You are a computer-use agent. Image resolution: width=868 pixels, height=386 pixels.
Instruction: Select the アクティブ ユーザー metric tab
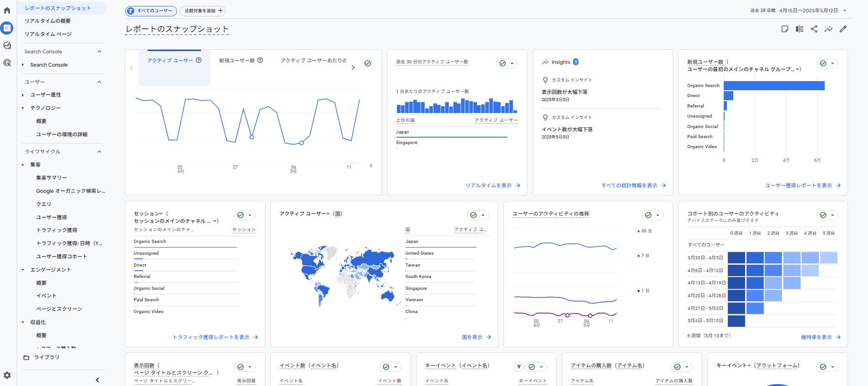click(x=174, y=67)
